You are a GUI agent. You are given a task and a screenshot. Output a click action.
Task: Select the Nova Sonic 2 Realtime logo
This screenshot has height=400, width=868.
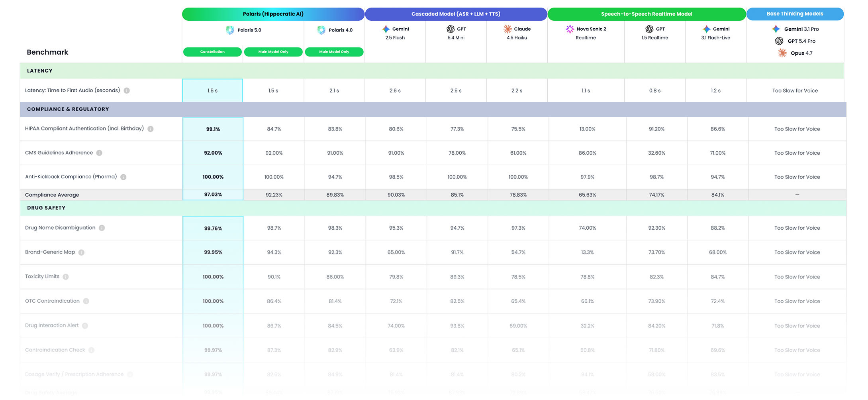tap(570, 29)
